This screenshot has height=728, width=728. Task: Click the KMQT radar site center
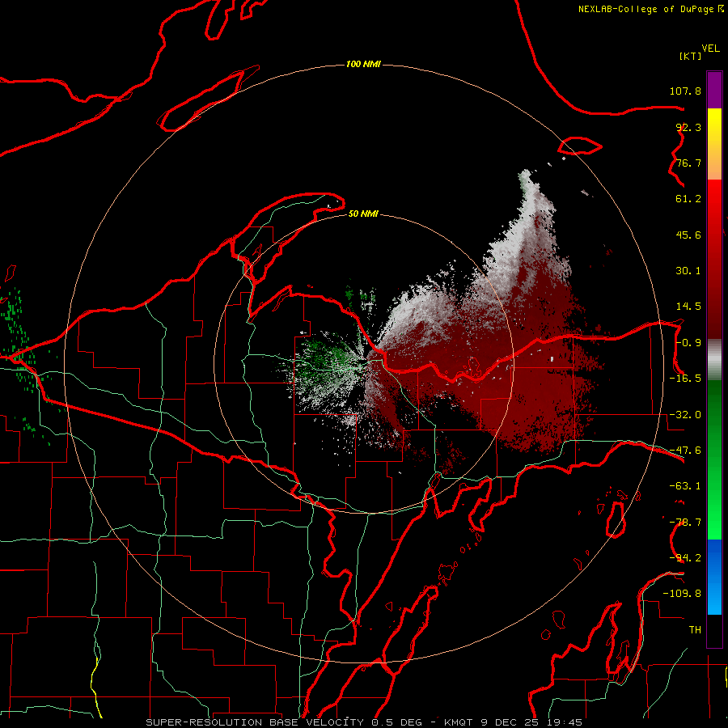tap(365, 363)
